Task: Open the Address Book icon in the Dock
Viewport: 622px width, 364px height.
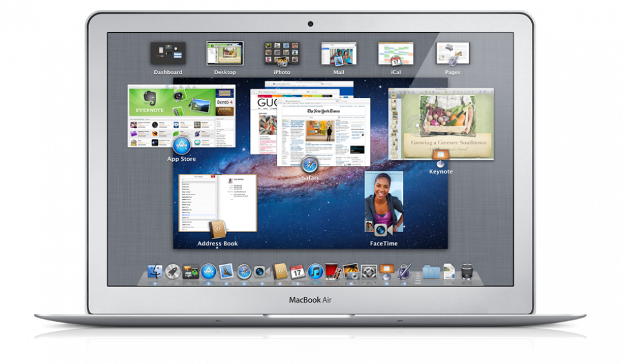Action: tap(280, 271)
